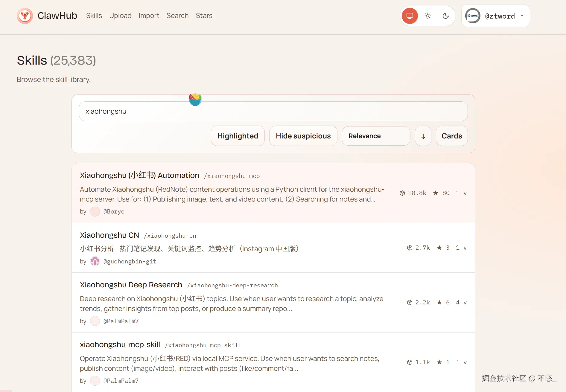Open the xiaohongshu-mcp-skill title link
Image resolution: width=566 pixels, height=392 pixels.
click(x=120, y=344)
